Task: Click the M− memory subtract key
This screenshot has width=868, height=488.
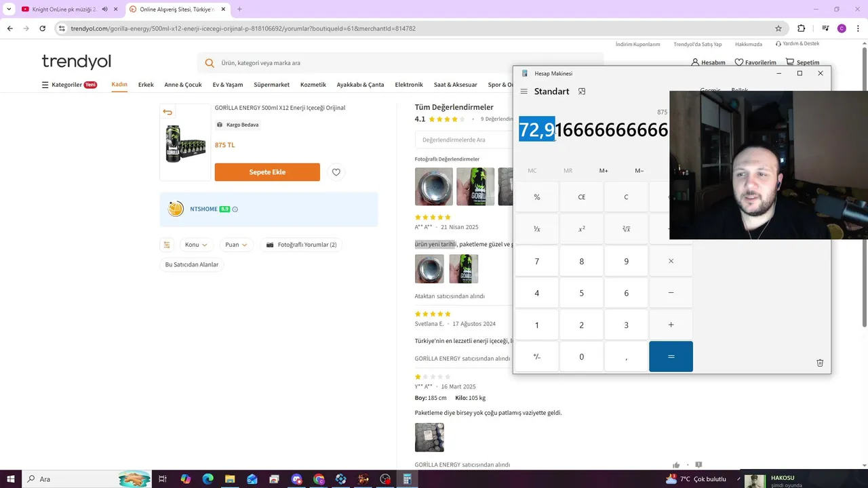Action: [639, 171]
